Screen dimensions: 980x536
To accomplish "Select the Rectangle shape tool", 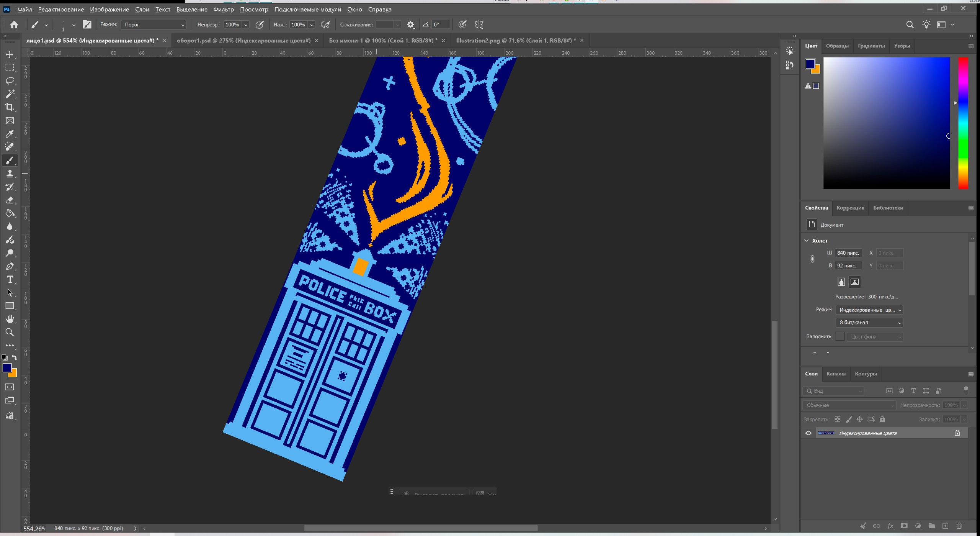I will [10, 306].
